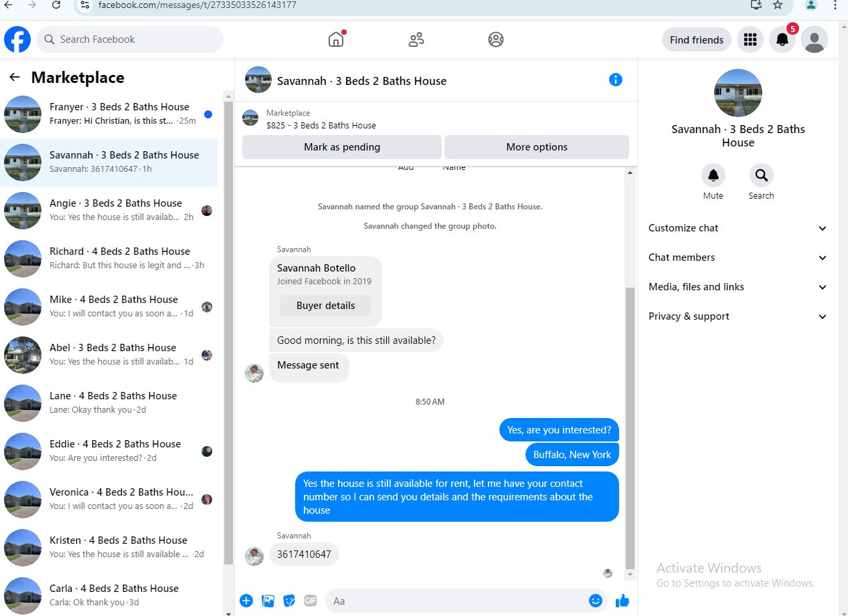
Task: Open the emoji picker smiley icon
Action: pyautogui.click(x=596, y=601)
